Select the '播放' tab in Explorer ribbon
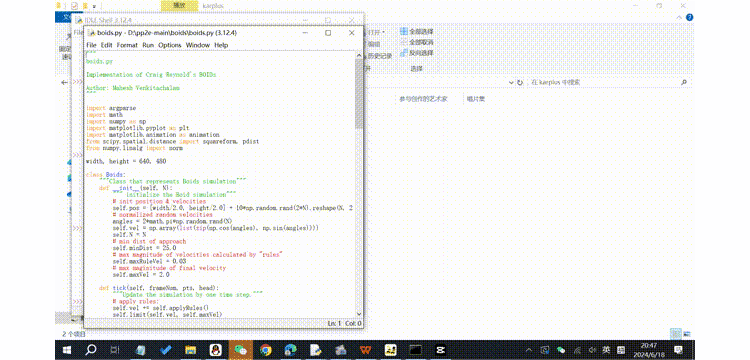Viewport: 750px width, 360px height. click(x=179, y=5)
